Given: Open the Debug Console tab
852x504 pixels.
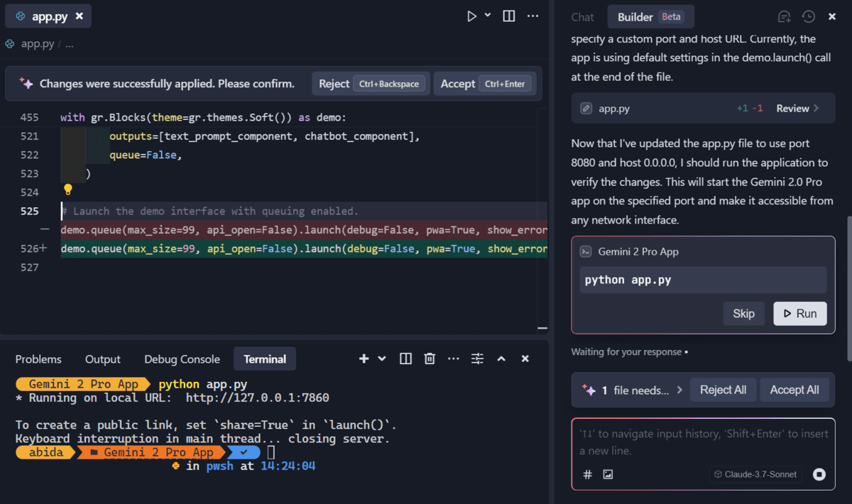Looking at the screenshot, I should coord(182,359).
